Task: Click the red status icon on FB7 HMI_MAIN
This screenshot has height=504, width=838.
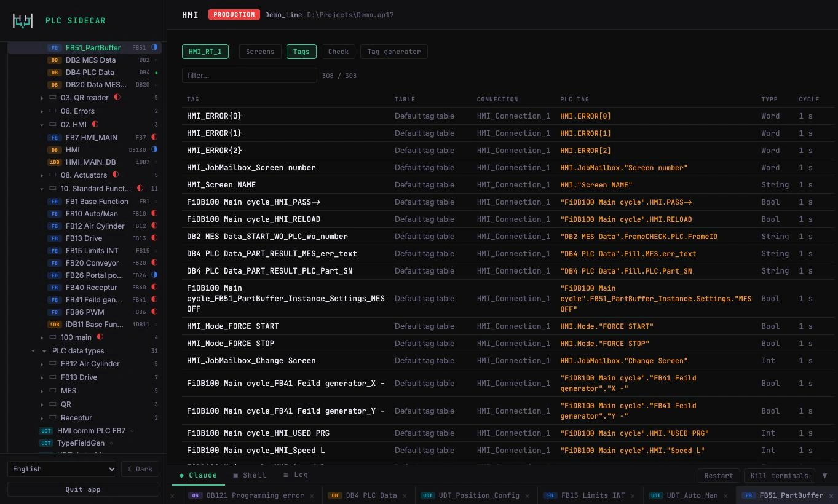Action: (154, 137)
